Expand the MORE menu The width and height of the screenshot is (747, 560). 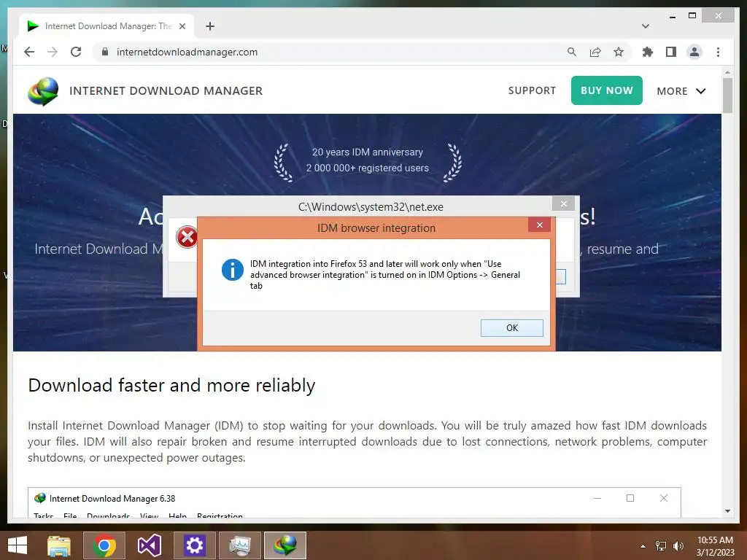(681, 91)
